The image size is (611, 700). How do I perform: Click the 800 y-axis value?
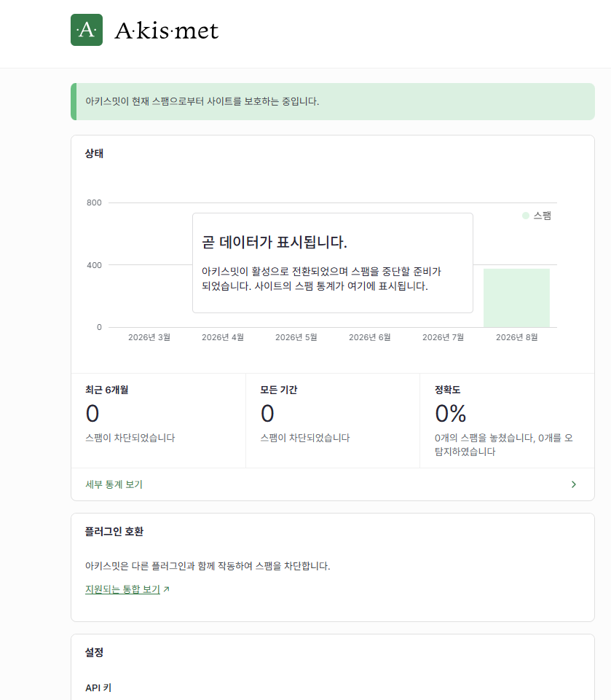pos(94,202)
